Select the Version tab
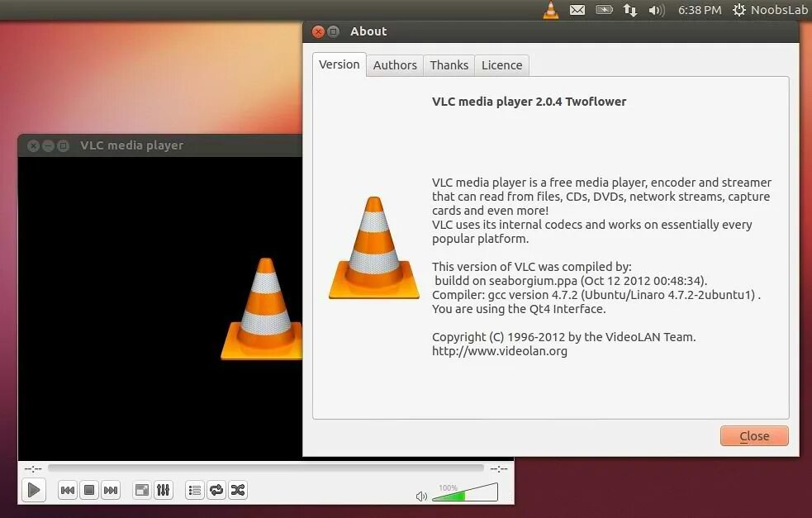Viewport: 812px width, 518px height. point(340,64)
